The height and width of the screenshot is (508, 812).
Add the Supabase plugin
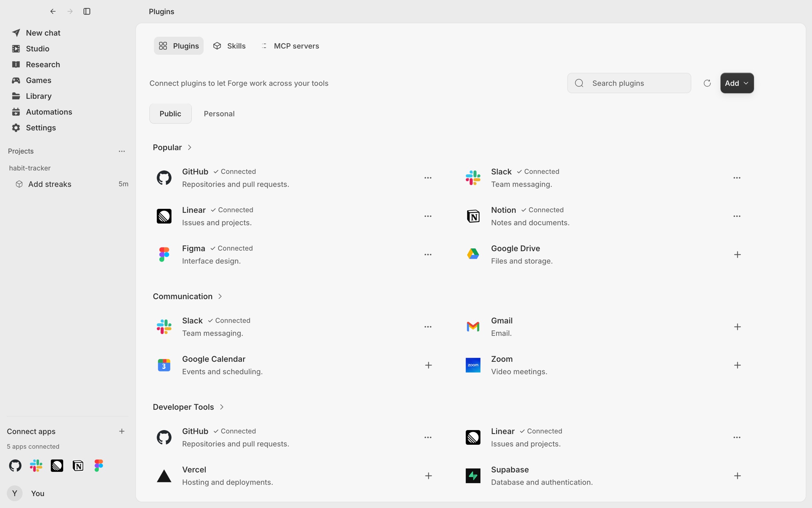[737, 476]
